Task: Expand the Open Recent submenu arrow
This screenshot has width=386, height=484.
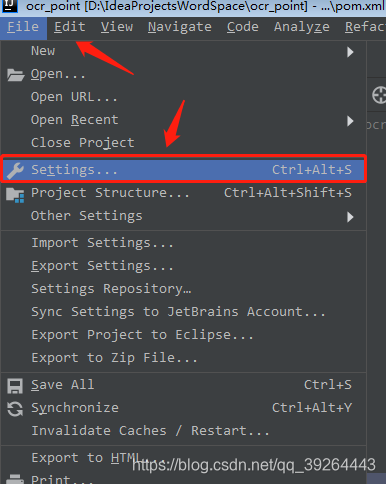Action: click(x=350, y=121)
